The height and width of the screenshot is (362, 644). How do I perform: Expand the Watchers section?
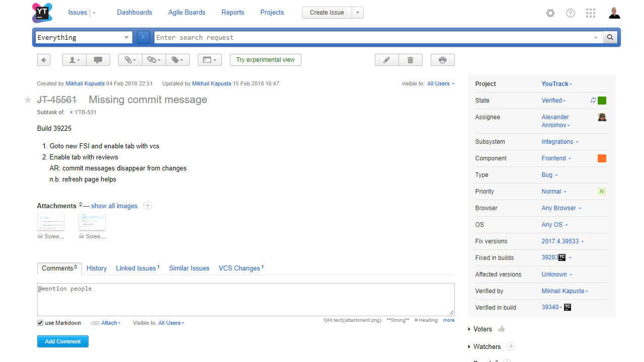coord(485,346)
